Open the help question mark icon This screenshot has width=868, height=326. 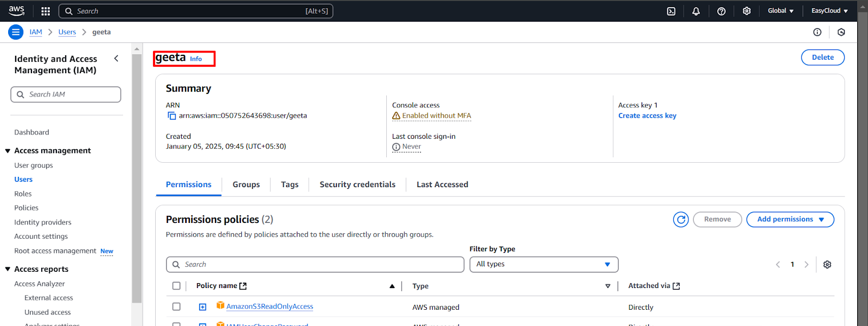click(x=722, y=11)
